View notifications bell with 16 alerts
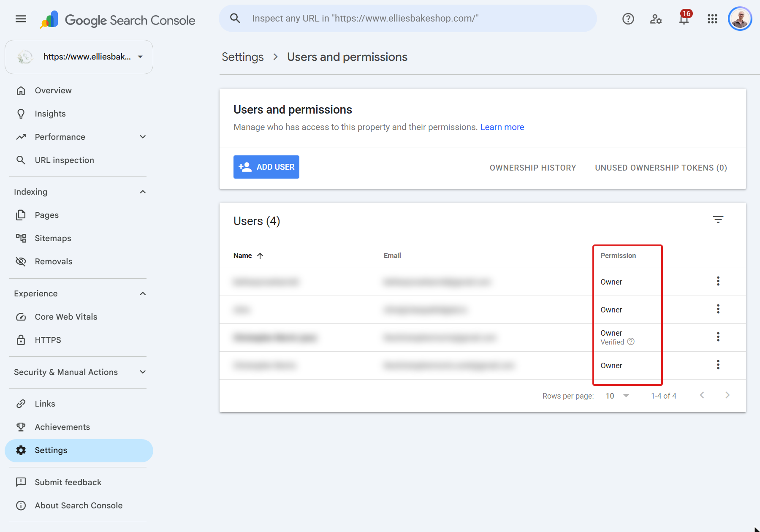This screenshot has height=532, width=760. click(x=684, y=19)
